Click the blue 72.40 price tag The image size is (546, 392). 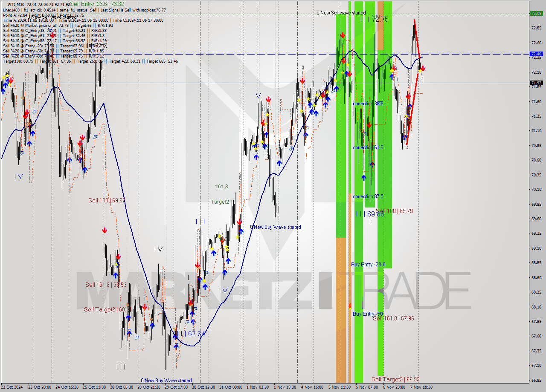(x=536, y=54)
